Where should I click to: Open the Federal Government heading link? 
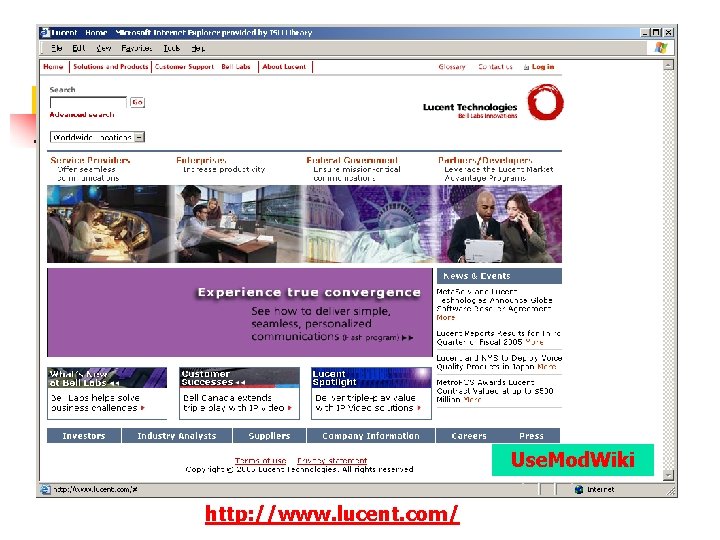[352, 160]
